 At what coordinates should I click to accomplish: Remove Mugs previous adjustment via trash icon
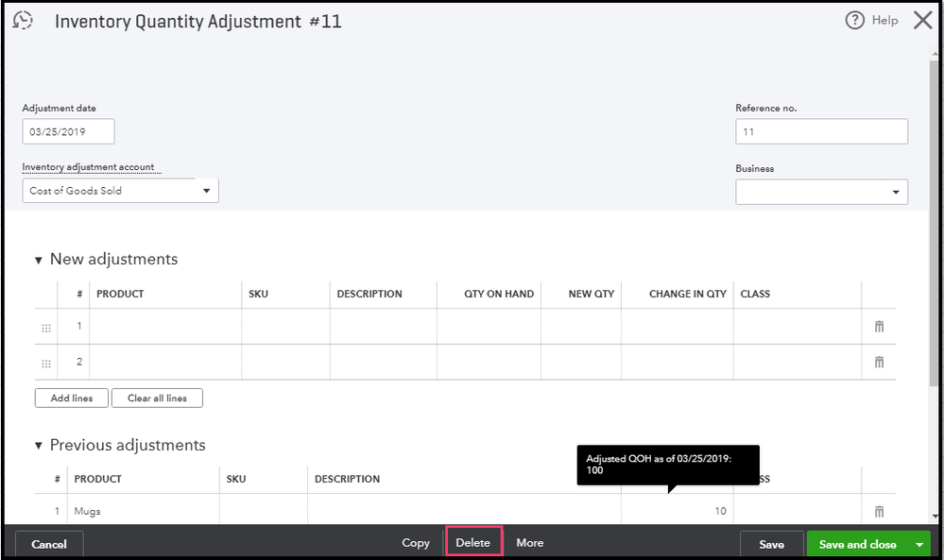pyautogui.click(x=879, y=511)
